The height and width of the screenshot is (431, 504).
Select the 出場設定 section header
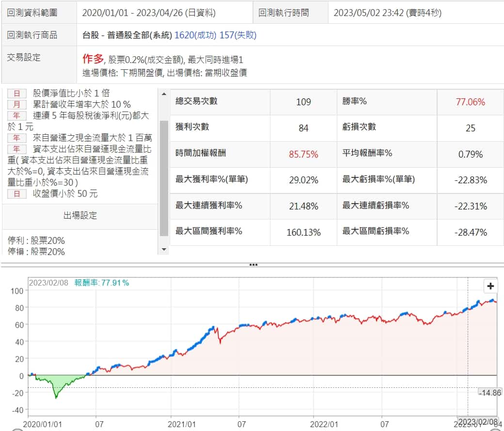[x=80, y=216]
